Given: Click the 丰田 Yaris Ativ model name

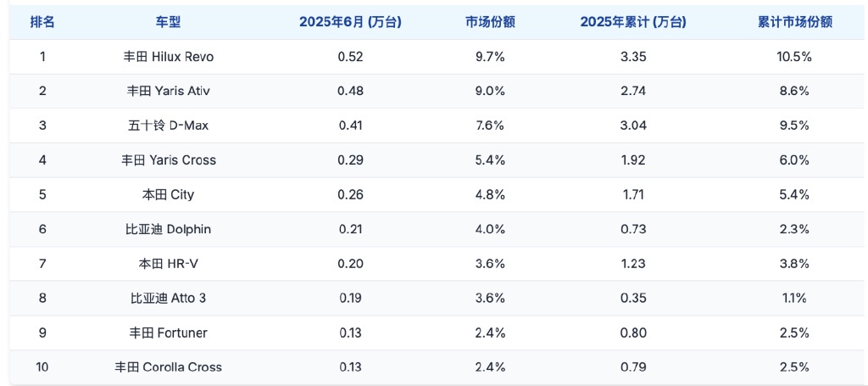Looking at the screenshot, I should (x=168, y=91).
